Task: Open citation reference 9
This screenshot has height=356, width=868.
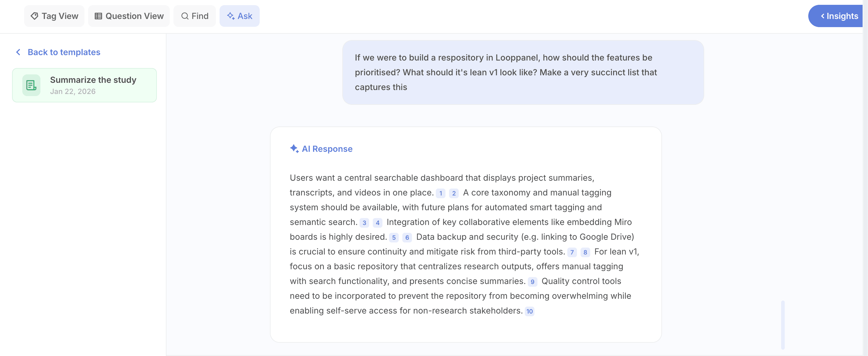Action: point(532,282)
